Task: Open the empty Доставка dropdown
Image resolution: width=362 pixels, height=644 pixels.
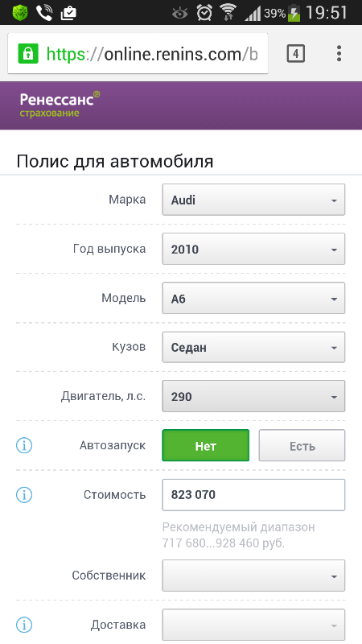Action: (253, 625)
